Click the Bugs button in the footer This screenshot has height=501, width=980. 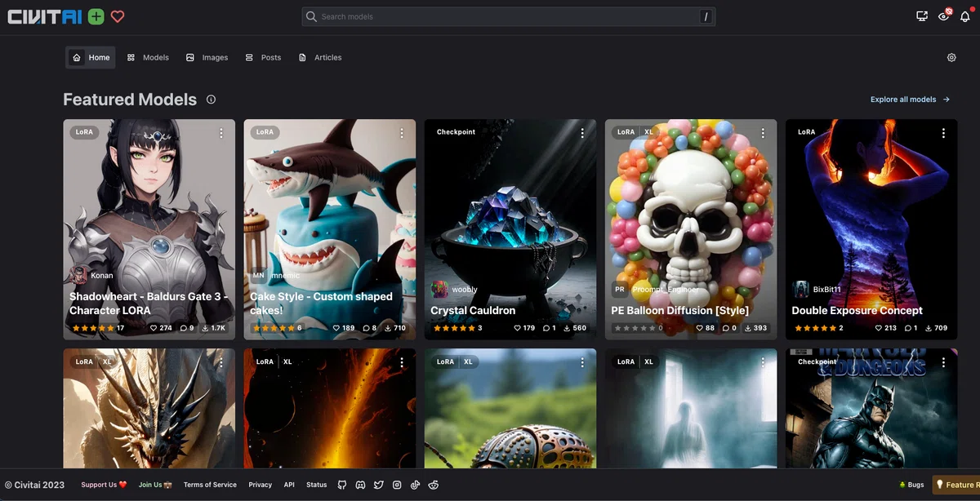click(x=911, y=485)
